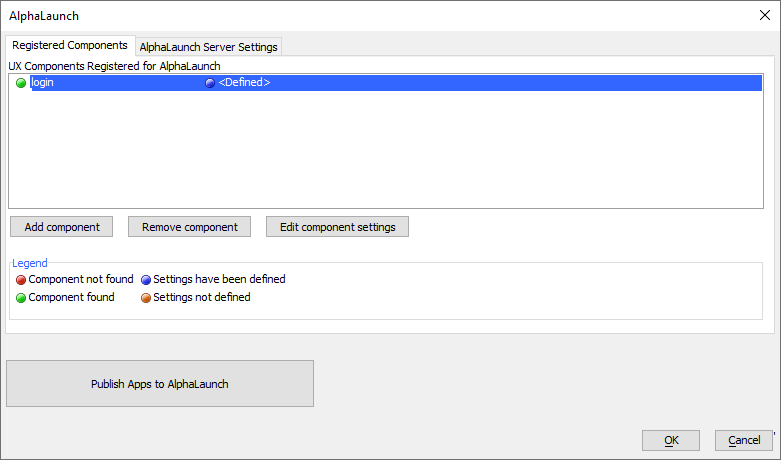
Task: Switch to AlphaLaunch Server Settings tab
Action: tap(208, 47)
